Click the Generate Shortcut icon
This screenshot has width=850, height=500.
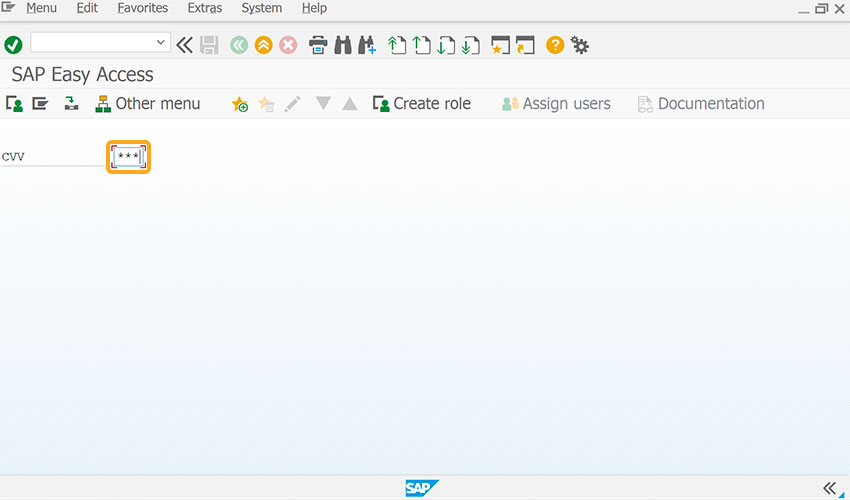coord(525,45)
